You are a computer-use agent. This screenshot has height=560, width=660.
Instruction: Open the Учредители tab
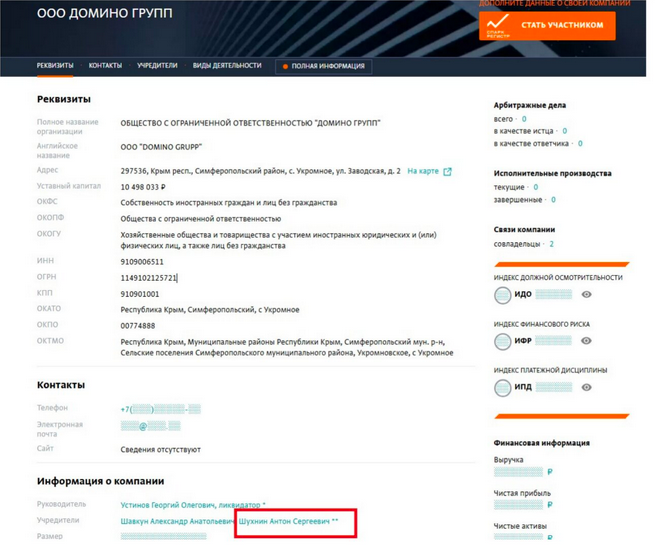157,65
